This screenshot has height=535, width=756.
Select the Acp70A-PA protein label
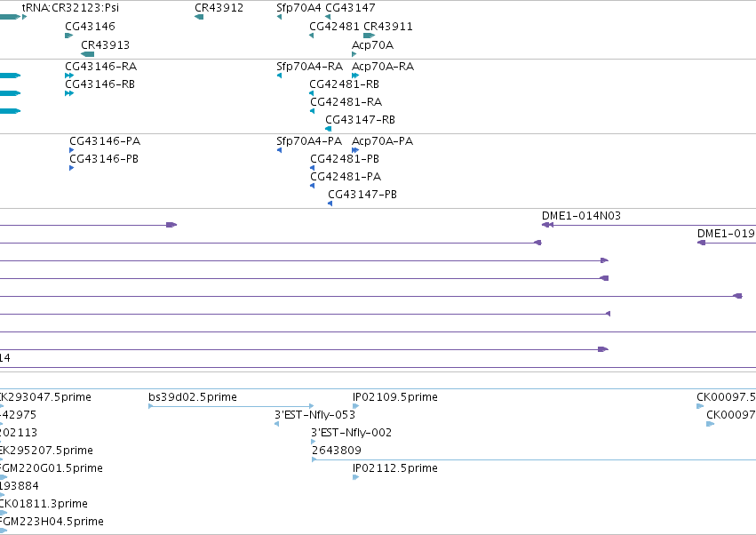tap(382, 141)
